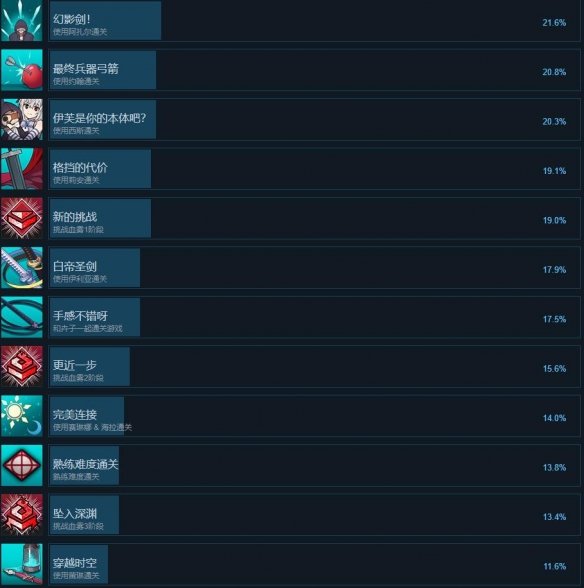
Task: Select the whip icon for 手感不错呀
Action: [22, 317]
